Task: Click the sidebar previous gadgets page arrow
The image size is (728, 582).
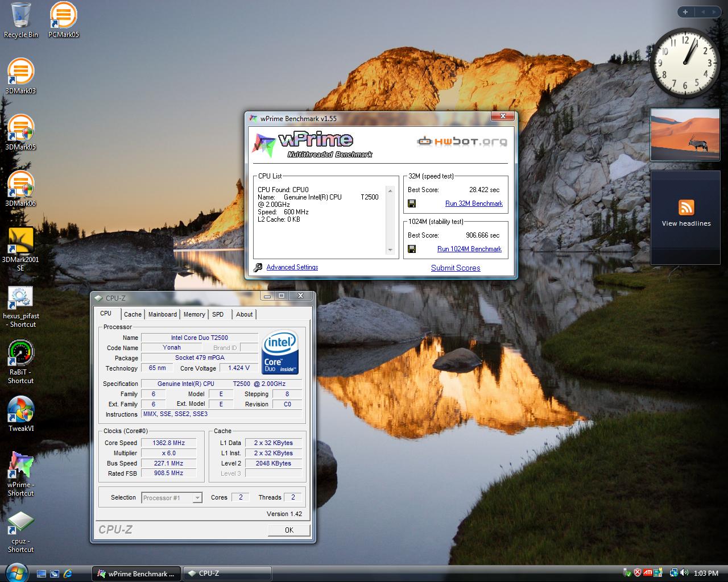Action: coord(702,12)
